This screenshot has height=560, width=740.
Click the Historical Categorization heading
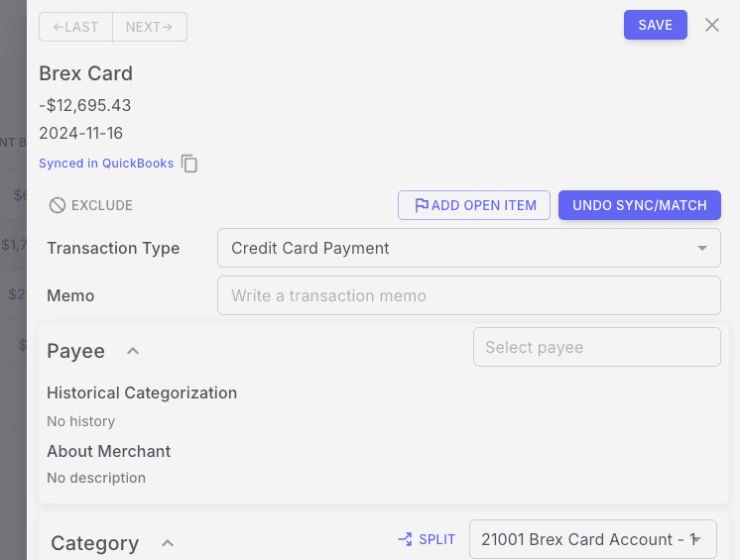(x=142, y=392)
